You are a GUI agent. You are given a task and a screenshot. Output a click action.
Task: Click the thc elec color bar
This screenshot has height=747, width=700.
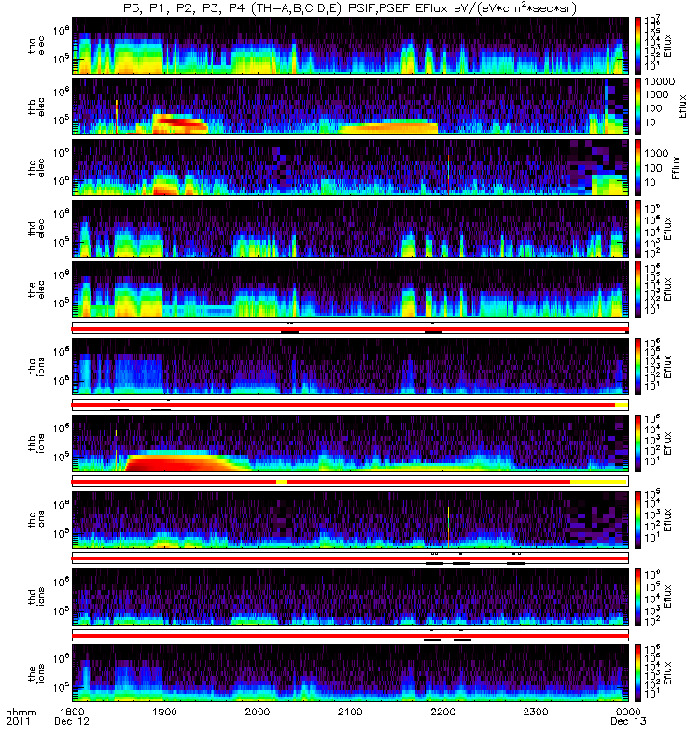637,167
